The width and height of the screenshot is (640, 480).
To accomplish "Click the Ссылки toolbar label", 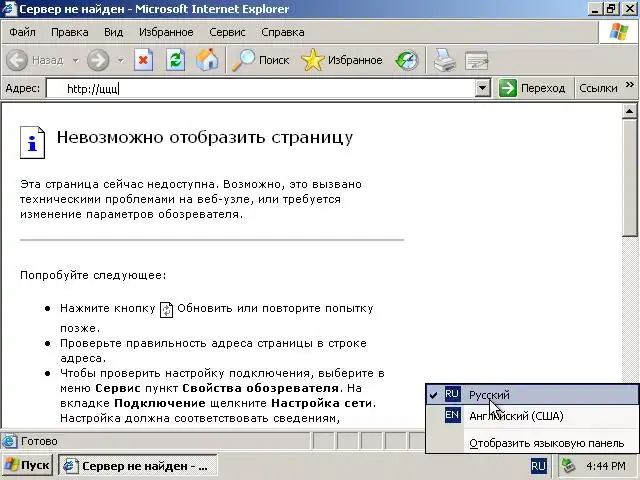I will [598, 88].
